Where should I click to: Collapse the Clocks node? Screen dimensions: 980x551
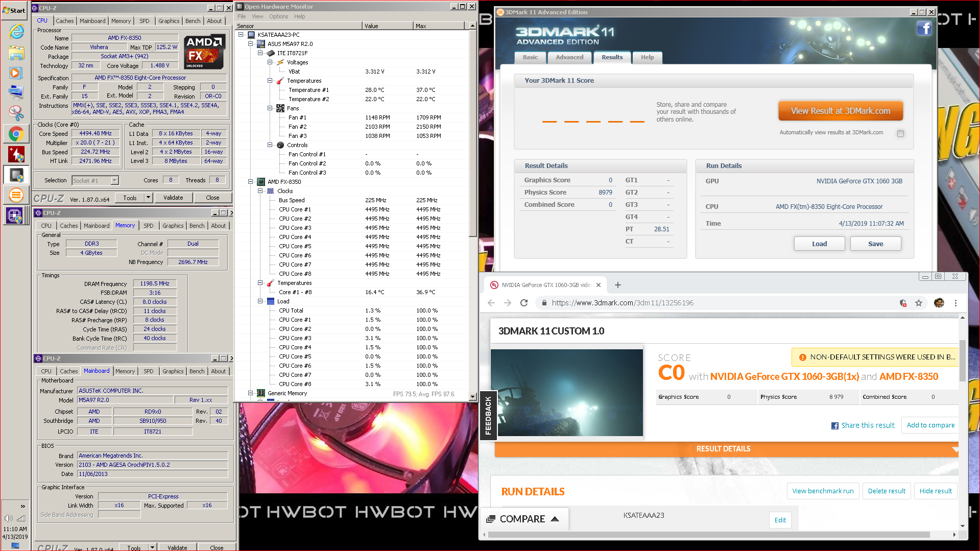click(260, 191)
